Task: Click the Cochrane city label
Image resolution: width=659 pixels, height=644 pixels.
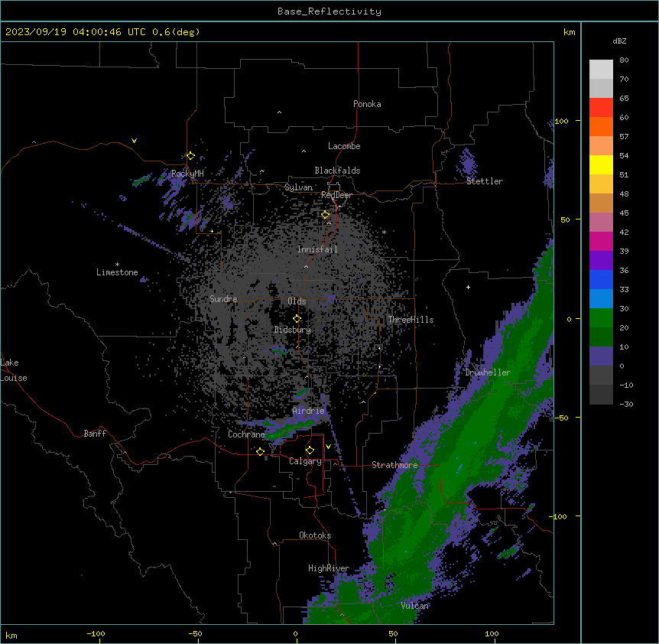Action: (x=246, y=434)
